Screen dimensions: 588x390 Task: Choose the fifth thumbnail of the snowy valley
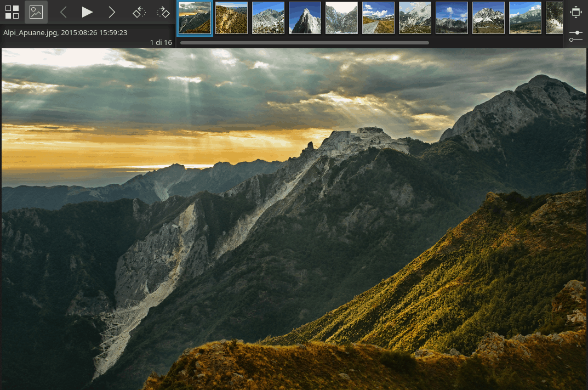(341, 18)
